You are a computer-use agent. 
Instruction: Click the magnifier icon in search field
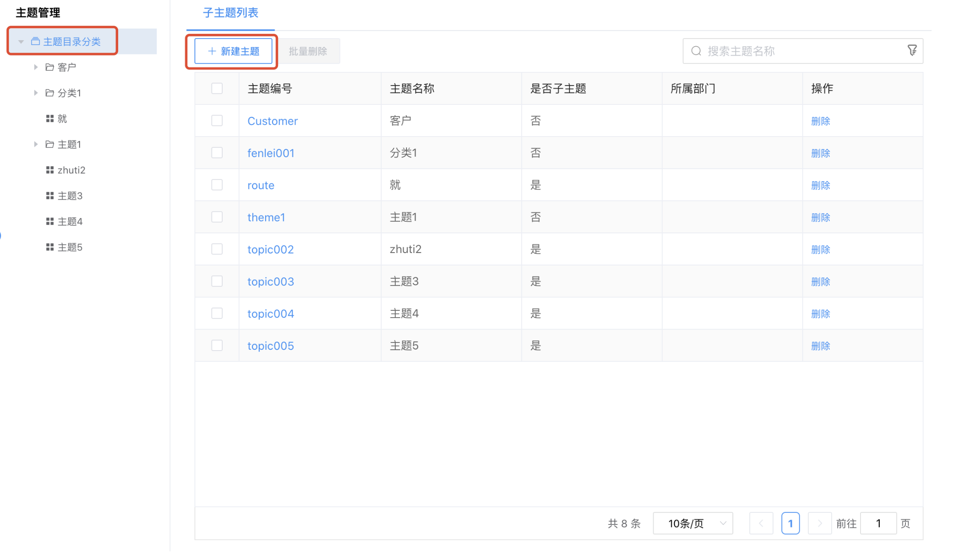point(696,51)
